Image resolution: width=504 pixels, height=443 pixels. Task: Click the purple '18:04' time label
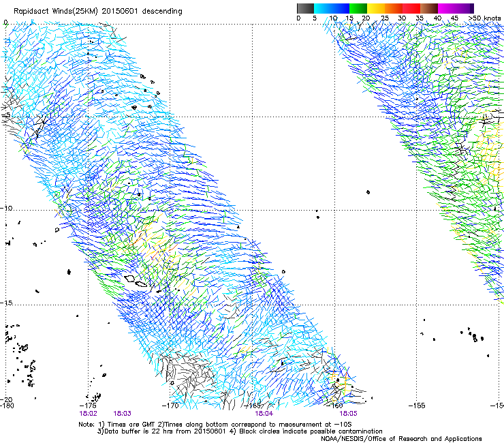click(x=264, y=414)
